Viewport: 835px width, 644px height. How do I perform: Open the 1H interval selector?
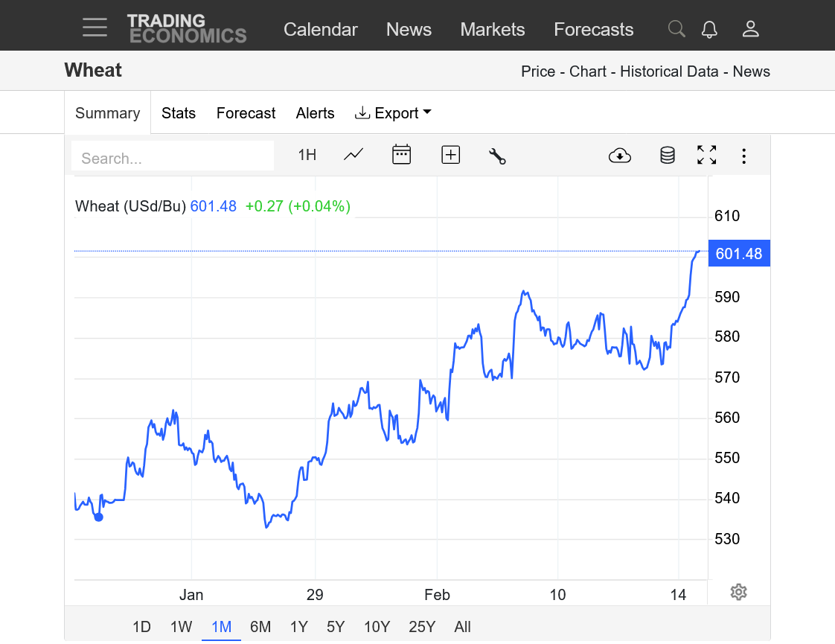(307, 155)
